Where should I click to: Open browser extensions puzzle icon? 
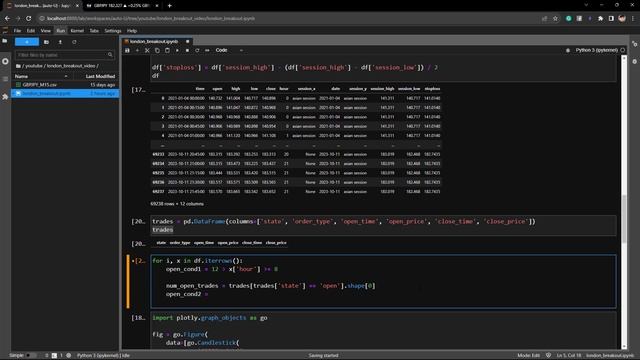tap(600, 18)
